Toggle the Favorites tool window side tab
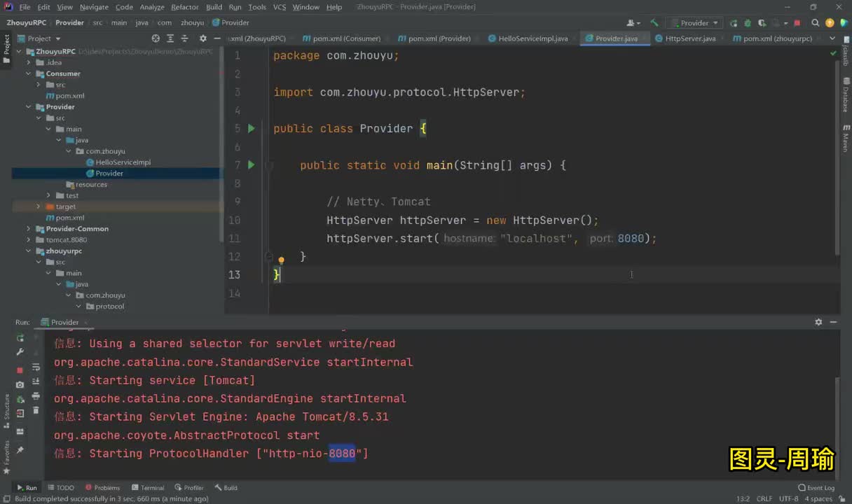The image size is (852, 504). coord(7,457)
